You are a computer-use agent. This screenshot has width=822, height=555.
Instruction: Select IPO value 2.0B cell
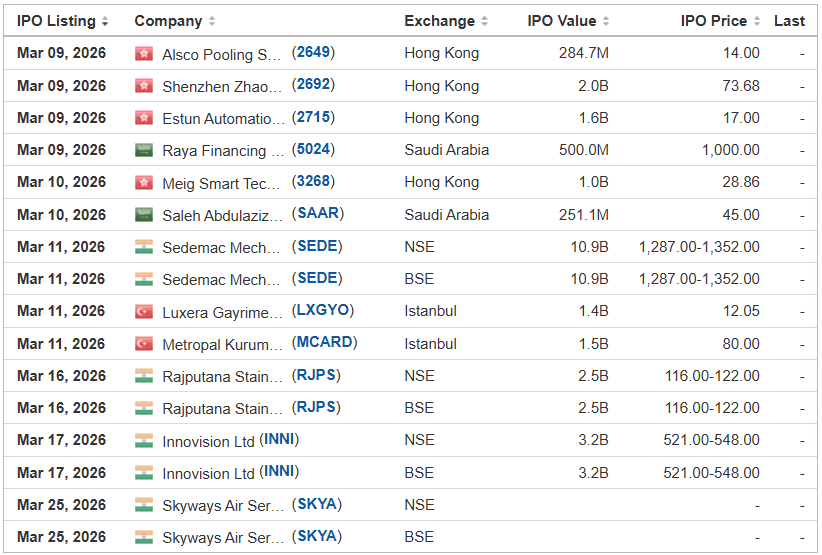point(593,85)
